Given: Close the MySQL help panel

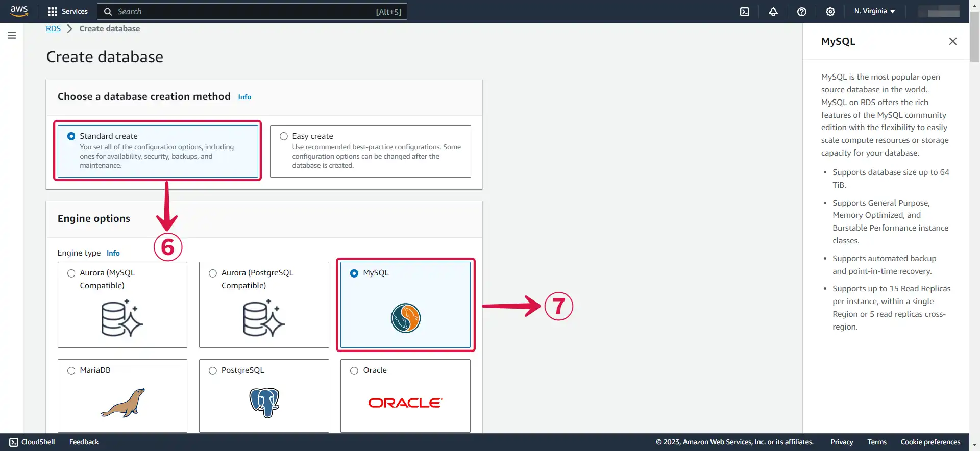Looking at the screenshot, I should pos(953,41).
